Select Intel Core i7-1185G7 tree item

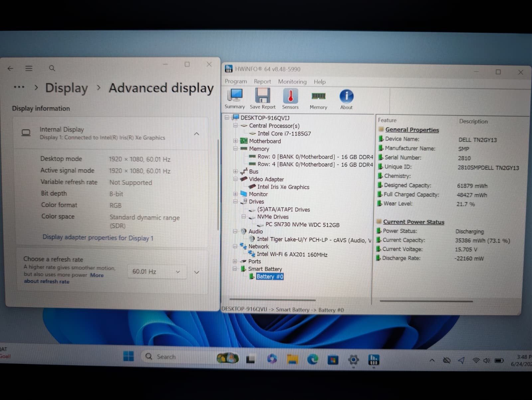[284, 134]
